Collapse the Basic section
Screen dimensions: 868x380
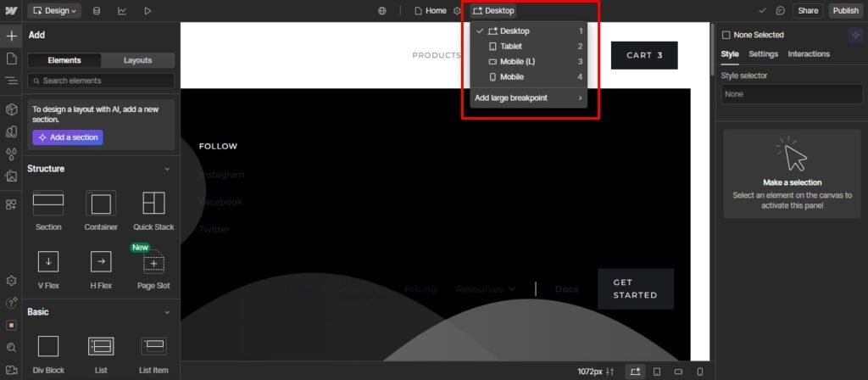(x=167, y=312)
